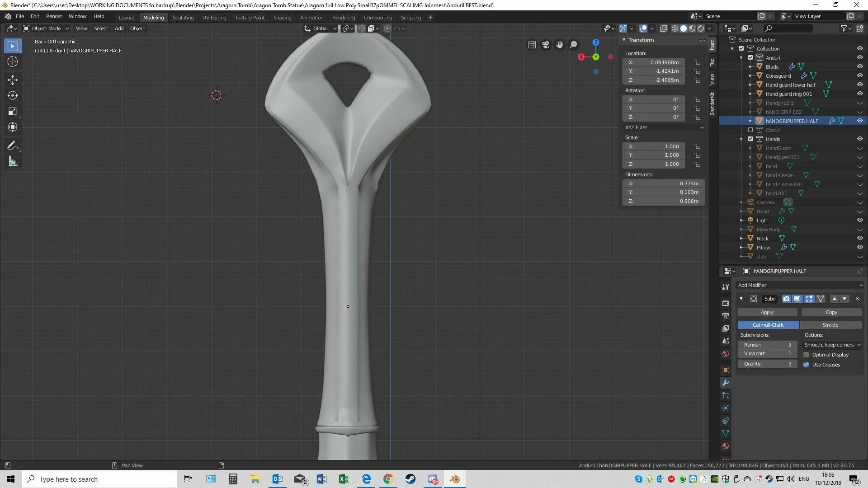Select the Move tool in toolbar

pyautogui.click(x=13, y=80)
